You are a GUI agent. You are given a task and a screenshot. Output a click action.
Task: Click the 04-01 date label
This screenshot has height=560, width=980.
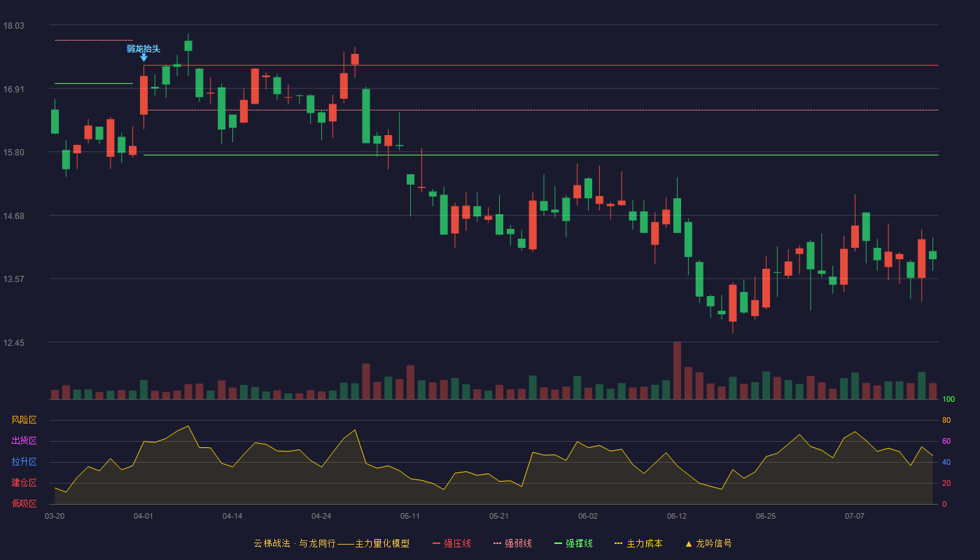[143, 516]
